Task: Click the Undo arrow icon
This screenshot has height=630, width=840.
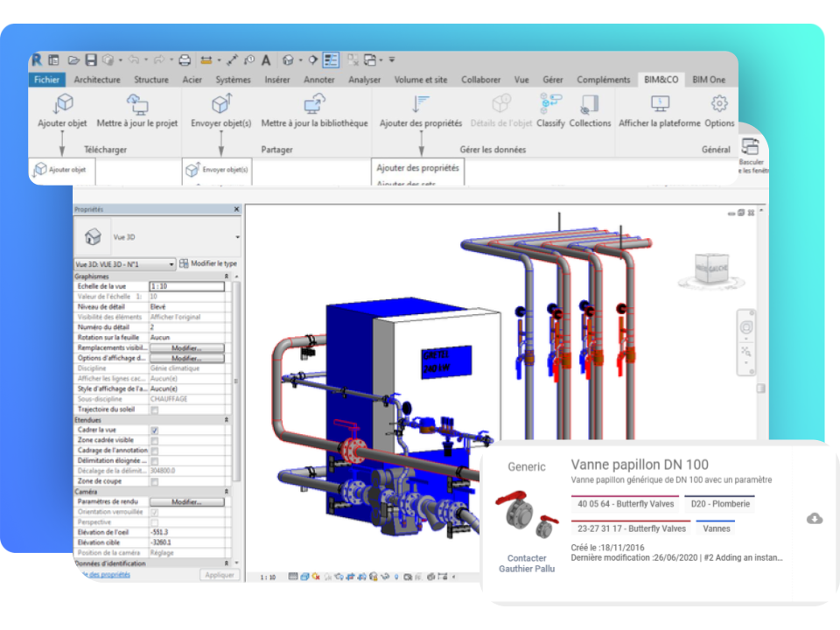Action: click(134, 60)
